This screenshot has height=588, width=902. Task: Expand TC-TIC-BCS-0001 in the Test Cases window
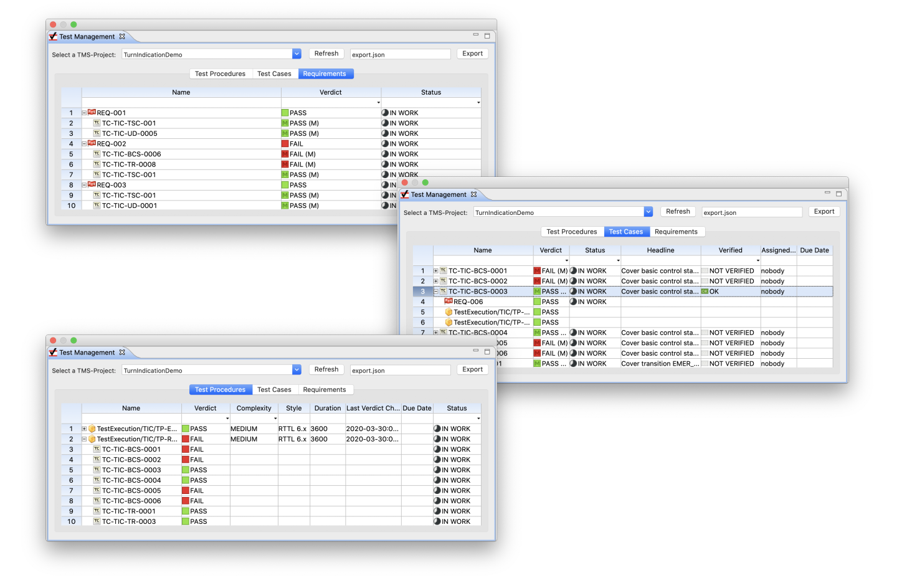pos(436,271)
